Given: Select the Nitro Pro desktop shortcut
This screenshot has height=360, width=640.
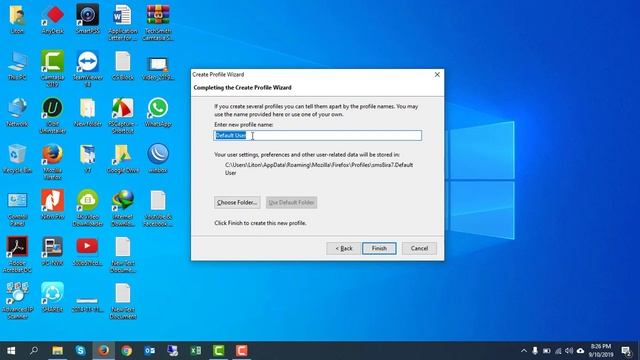Looking at the screenshot, I should tap(53, 205).
